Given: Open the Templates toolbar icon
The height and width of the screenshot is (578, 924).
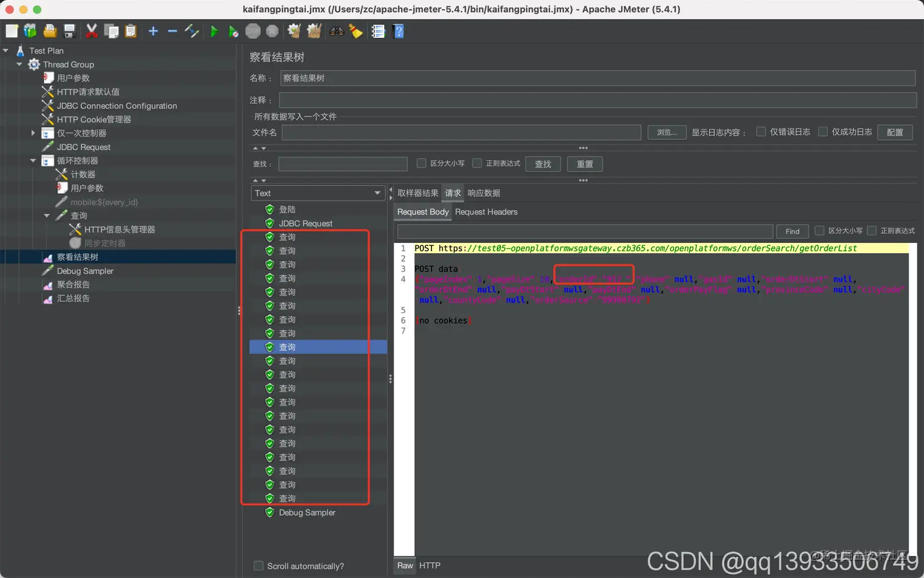Looking at the screenshot, I should (x=31, y=31).
